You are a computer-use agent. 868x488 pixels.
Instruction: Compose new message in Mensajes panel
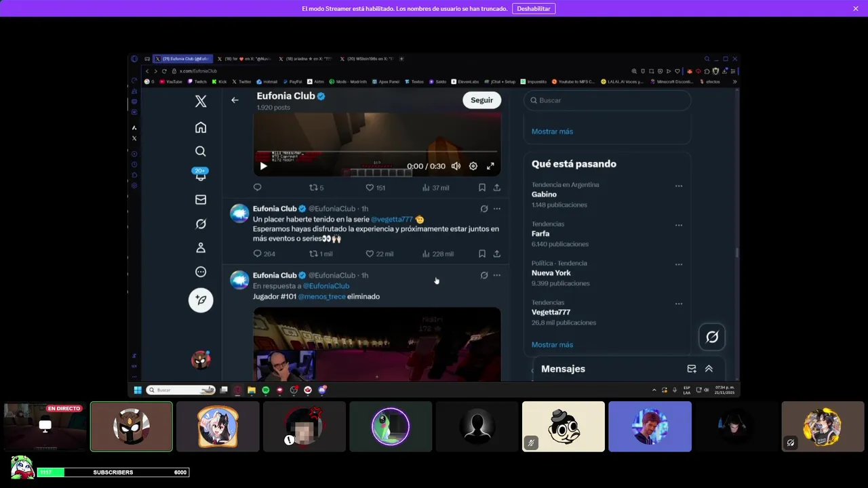click(x=692, y=369)
